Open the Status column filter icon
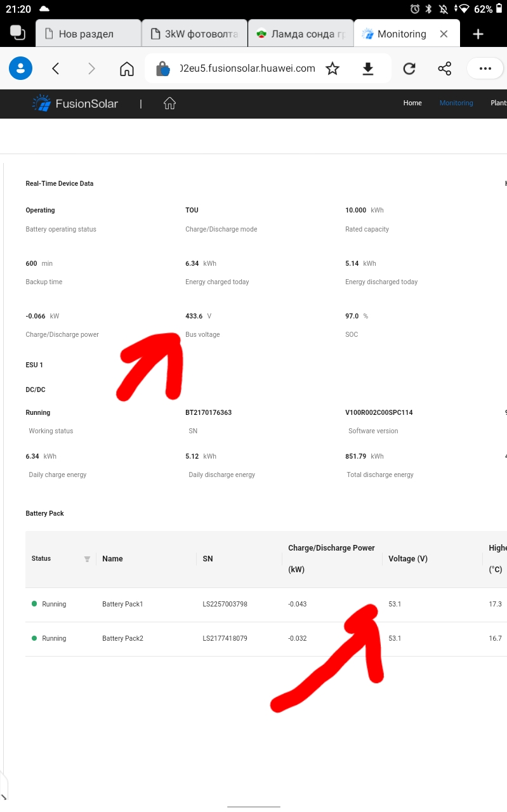This screenshot has height=812, width=507. coord(87,559)
